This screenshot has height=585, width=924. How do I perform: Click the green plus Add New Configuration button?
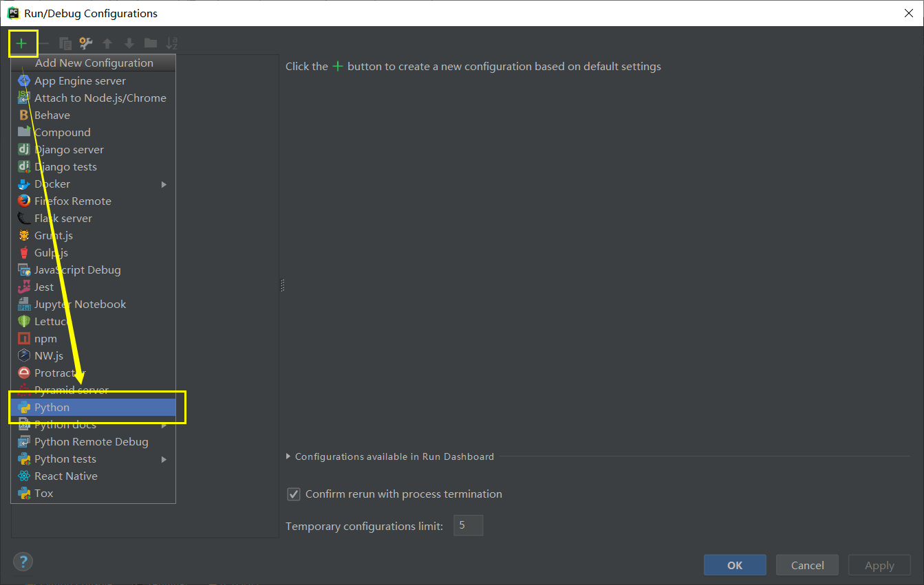(x=22, y=43)
